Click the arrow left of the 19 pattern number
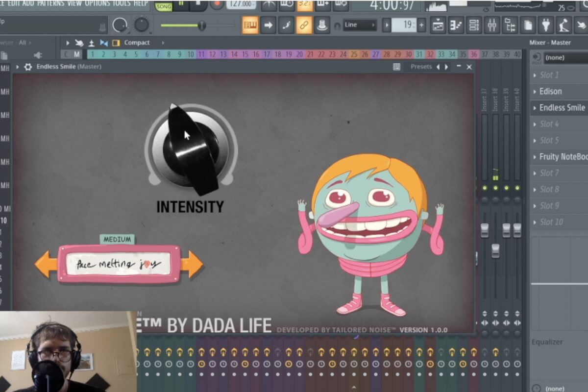The height and width of the screenshot is (392, 588). [x=387, y=25]
